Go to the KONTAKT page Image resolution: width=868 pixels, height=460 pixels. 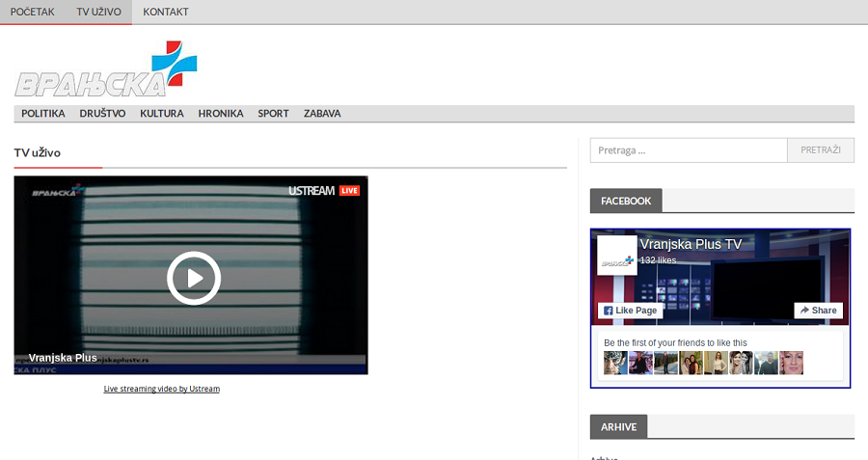pyautogui.click(x=166, y=12)
